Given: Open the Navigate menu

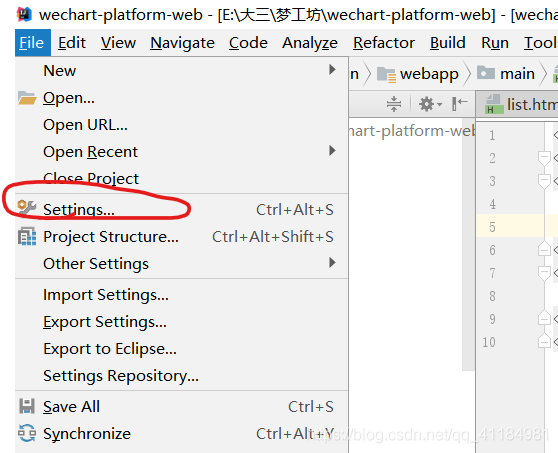Looking at the screenshot, I should tap(182, 43).
